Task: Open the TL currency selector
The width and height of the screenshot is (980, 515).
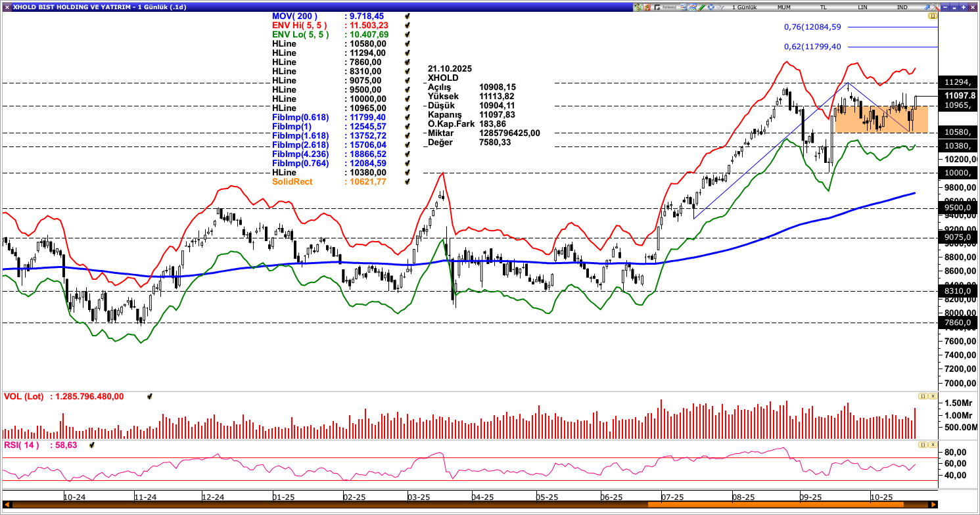Action: click(x=823, y=7)
